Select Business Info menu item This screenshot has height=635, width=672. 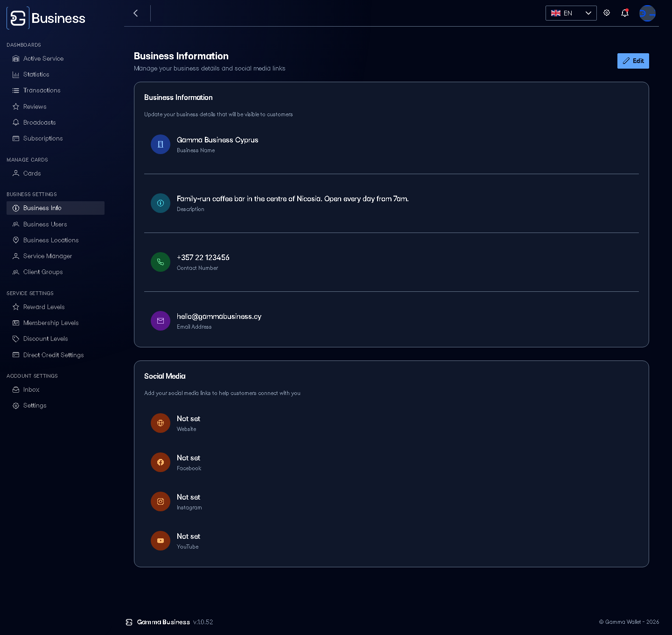pos(56,208)
